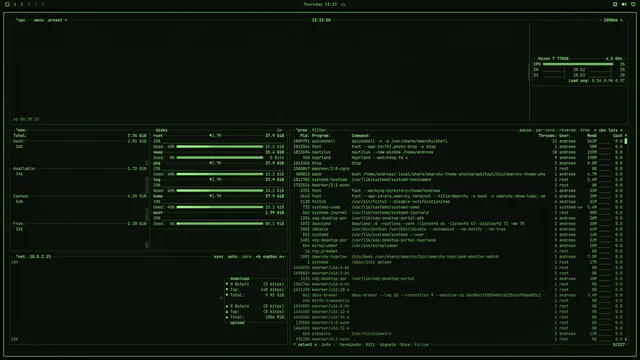Click the cpu lazy sort label
This screenshot has height=360, width=640.
608,130
